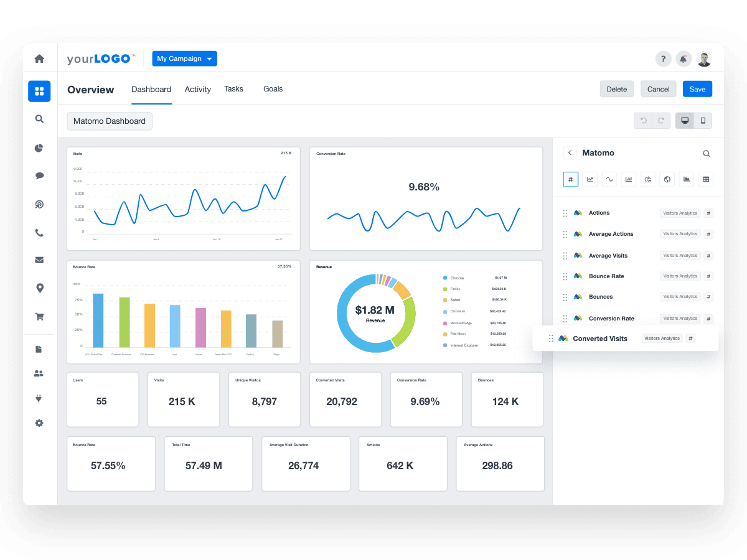
Task: Click the shopping cart sidebar icon
Action: click(x=39, y=316)
